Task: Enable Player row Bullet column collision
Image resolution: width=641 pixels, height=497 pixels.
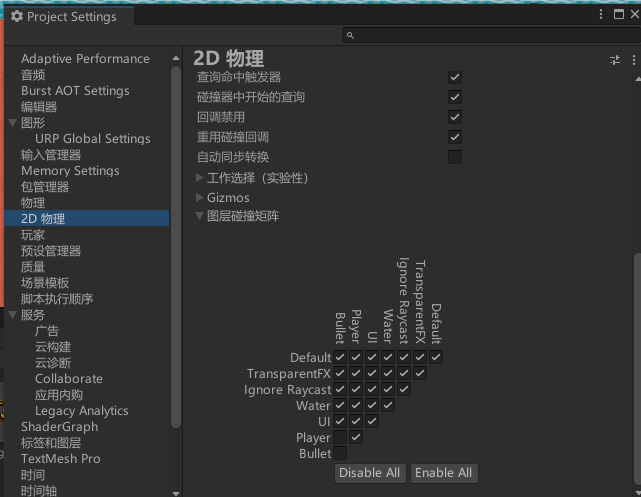Action: pyautogui.click(x=340, y=437)
